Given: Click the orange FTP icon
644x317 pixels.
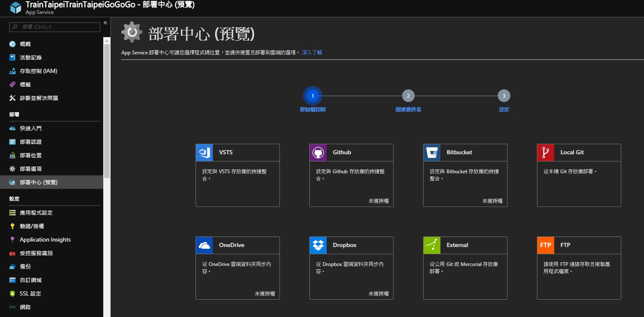Looking at the screenshot, I should click(x=546, y=245).
